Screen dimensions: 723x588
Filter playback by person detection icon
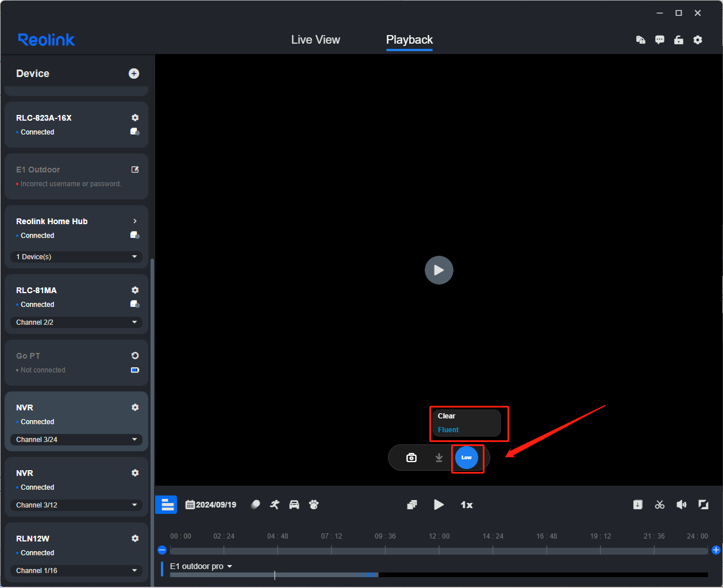(275, 505)
